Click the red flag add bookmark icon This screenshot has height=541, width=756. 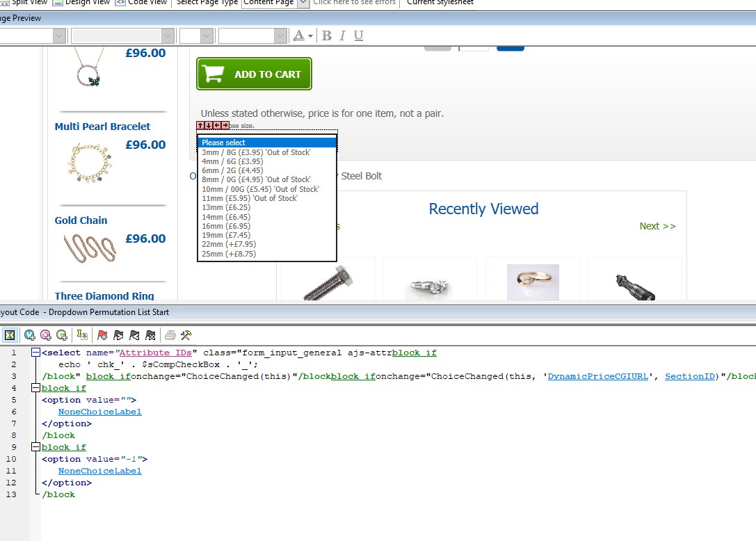[x=102, y=335]
